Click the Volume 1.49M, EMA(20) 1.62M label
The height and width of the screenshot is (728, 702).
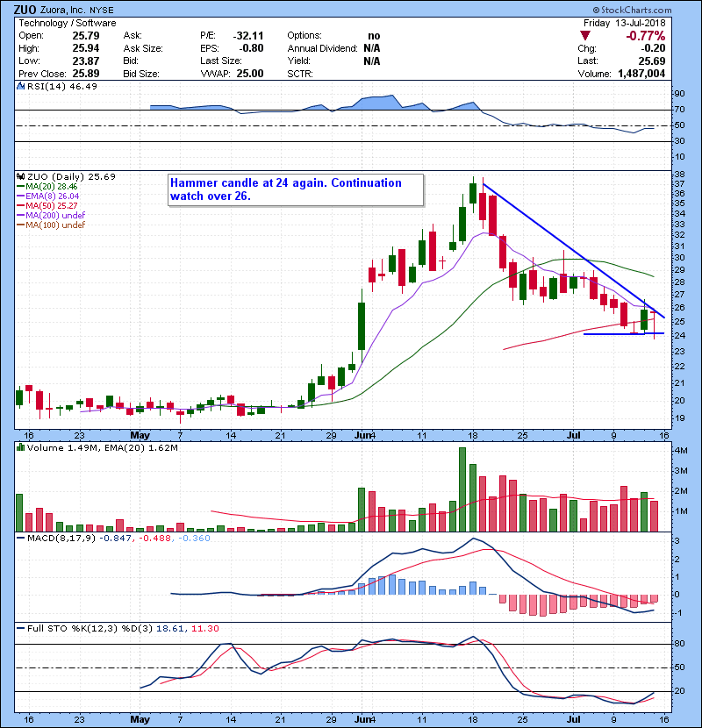[x=103, y=448]
